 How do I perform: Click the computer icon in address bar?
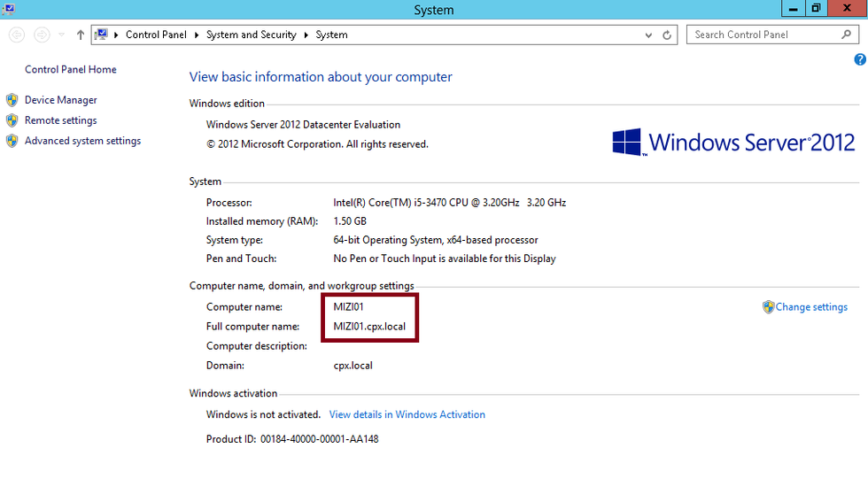coord(101,35)
